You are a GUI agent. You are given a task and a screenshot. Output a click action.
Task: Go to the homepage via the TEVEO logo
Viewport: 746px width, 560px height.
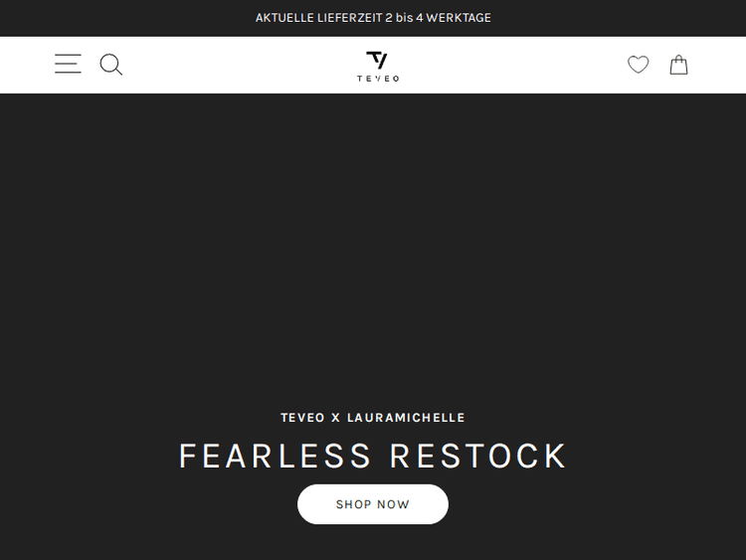378,67
